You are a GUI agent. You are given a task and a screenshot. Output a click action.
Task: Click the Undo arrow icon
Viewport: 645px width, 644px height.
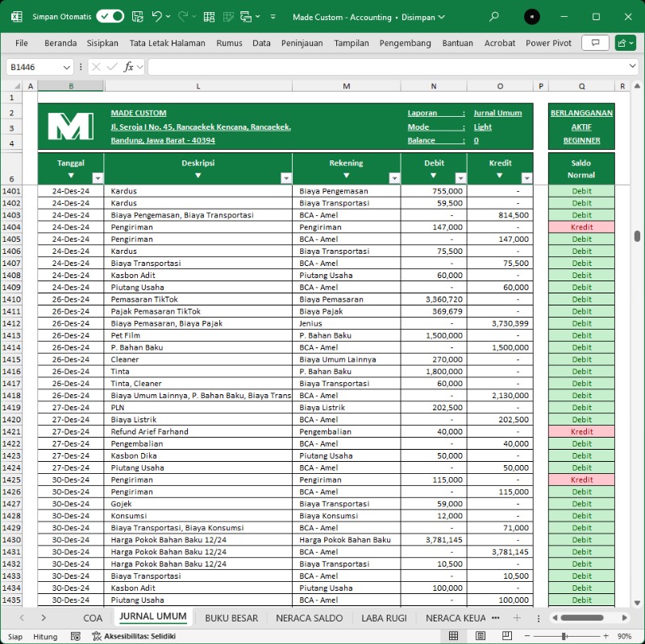(156, 16)
